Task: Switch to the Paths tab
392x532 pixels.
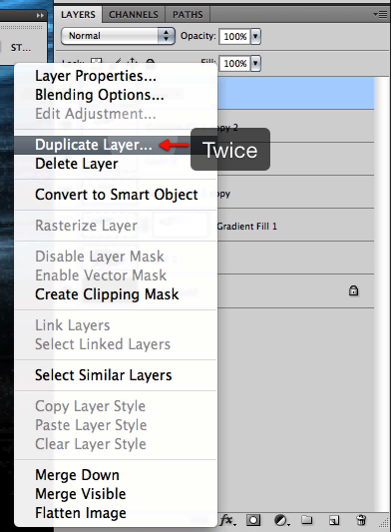Action: (x=188, y=15)
